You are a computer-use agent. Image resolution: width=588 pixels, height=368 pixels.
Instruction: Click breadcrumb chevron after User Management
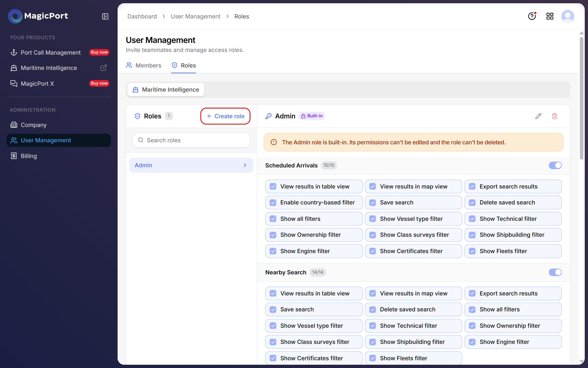(x=228, y=16)
